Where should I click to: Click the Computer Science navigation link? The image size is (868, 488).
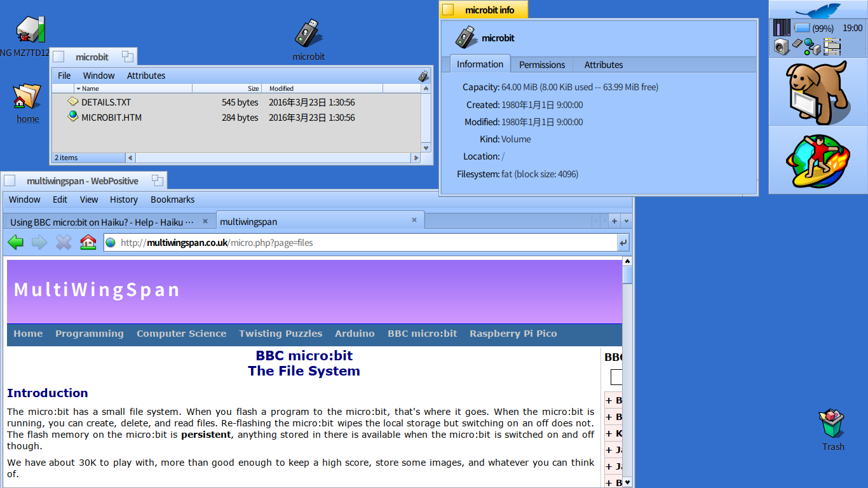pos(181,334)
